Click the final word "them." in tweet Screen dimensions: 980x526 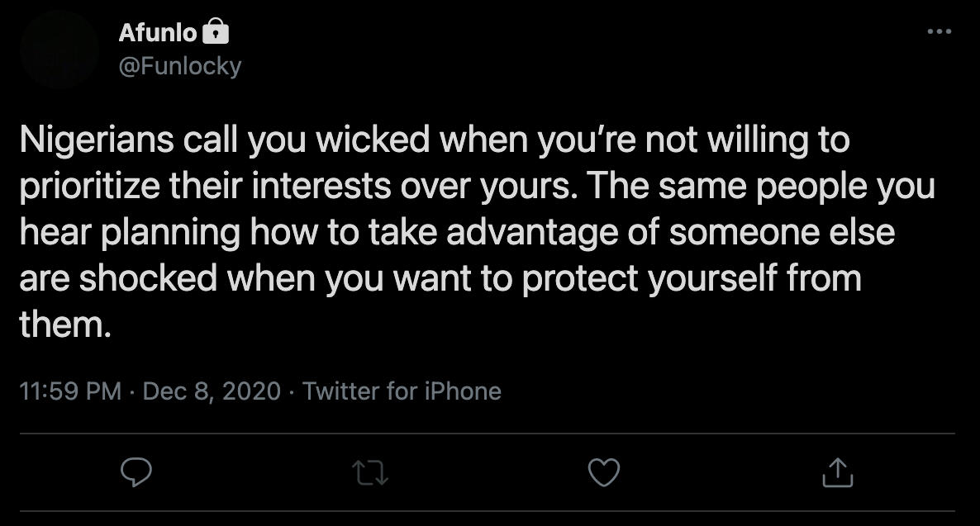pyautogui.click(x=64, y=325)
